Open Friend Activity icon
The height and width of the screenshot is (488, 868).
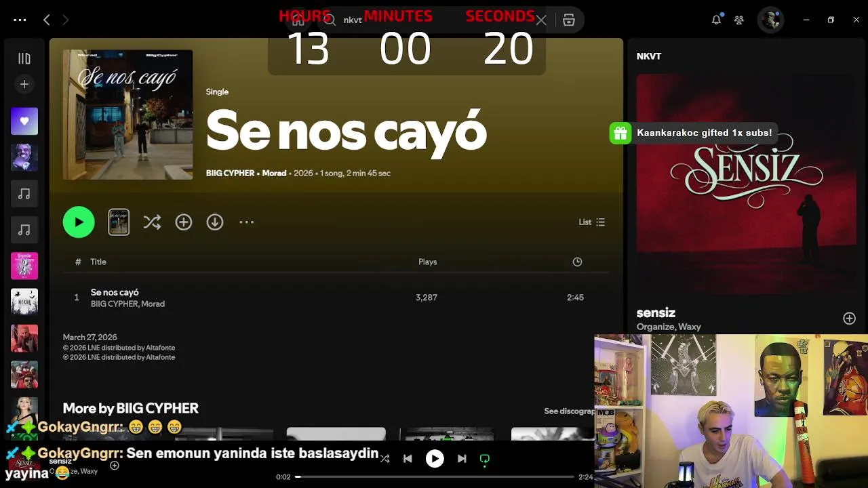739,20
